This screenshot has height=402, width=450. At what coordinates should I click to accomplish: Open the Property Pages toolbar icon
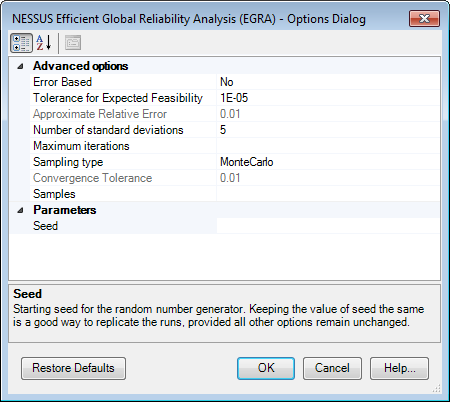coord(73,43)
